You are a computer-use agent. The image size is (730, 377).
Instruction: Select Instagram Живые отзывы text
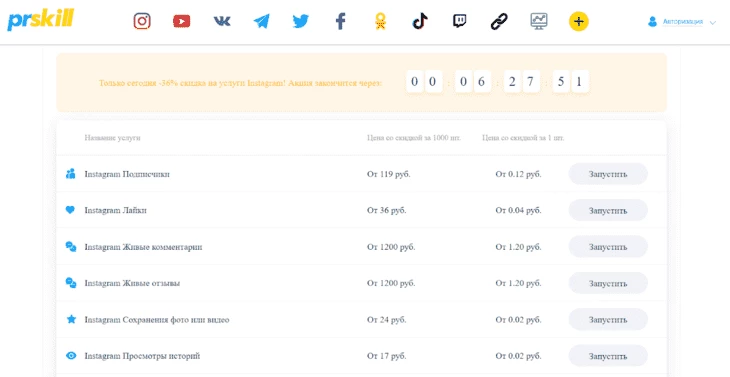[132, 283]
